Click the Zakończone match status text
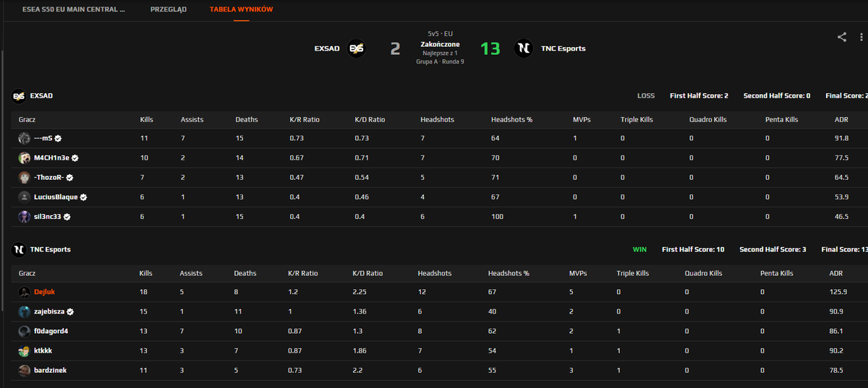 pos(440,44)
